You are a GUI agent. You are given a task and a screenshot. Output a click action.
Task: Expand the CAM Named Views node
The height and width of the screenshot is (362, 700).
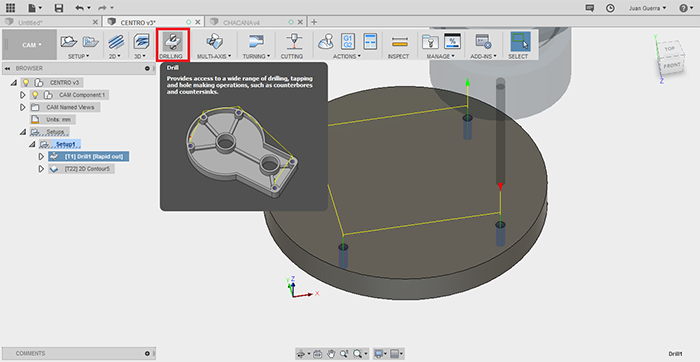(x=23, y=107)
